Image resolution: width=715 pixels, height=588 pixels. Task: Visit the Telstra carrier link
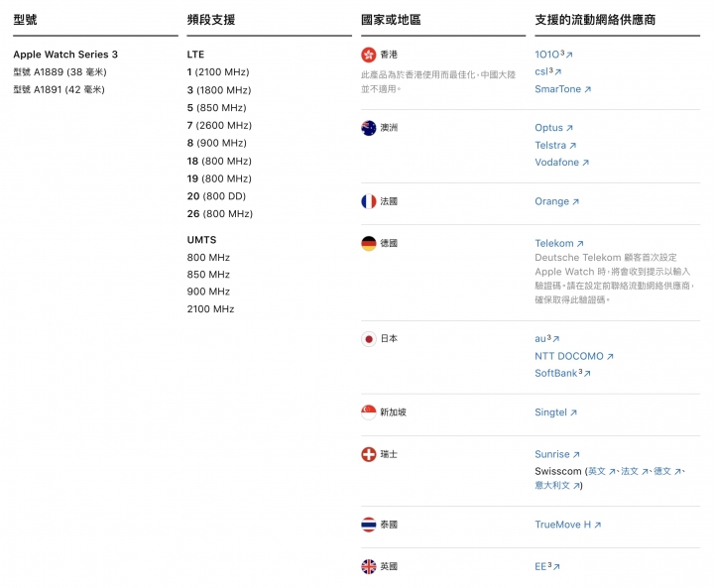click(x=555, y=146)
